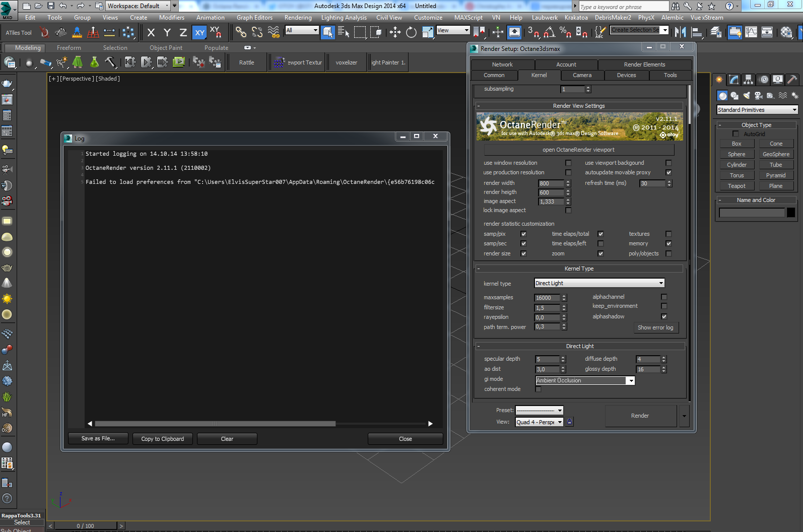Open the Standard Primitives dropdown

757,110
